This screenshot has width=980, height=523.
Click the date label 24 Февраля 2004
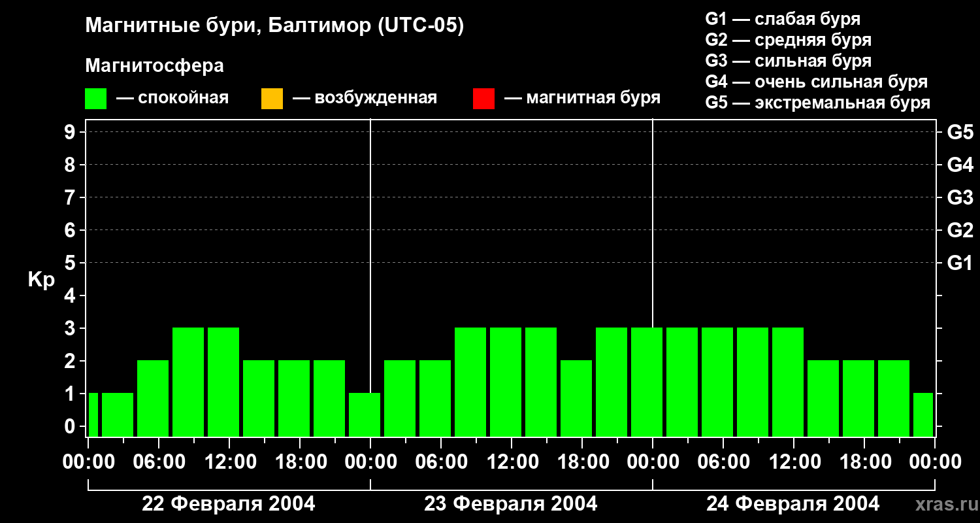[x=793, y=504]
